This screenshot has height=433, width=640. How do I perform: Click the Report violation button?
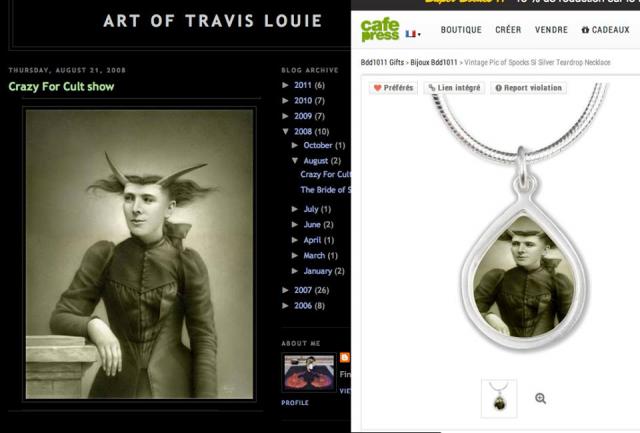[528, 88]
